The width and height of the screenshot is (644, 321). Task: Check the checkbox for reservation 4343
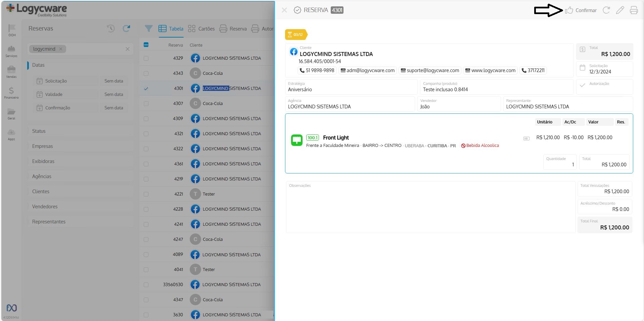[x=146, y=73]
